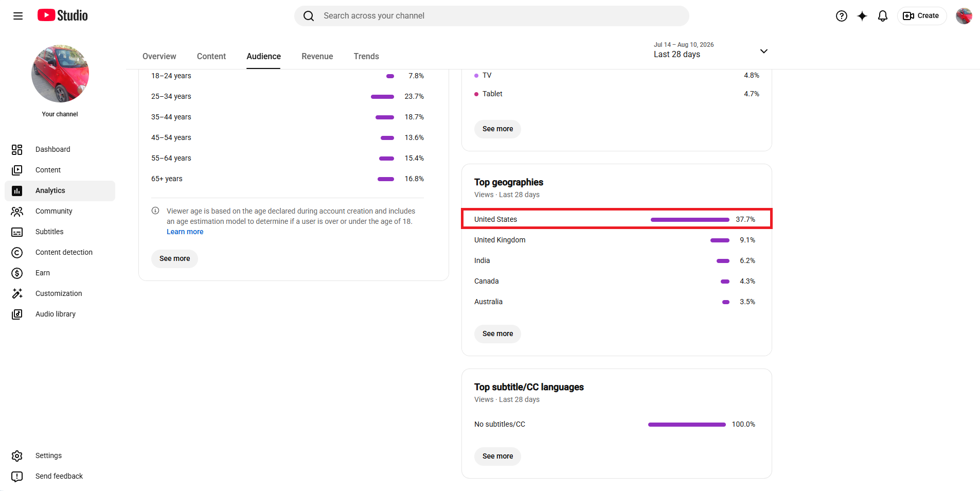Open the Revenue tab

tap(317, 56)
